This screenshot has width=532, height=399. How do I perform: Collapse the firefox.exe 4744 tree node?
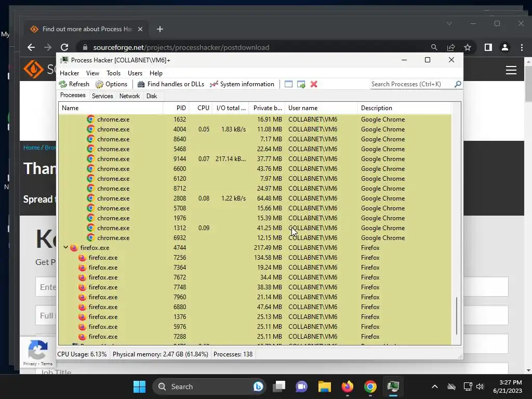tap(65, 247)
